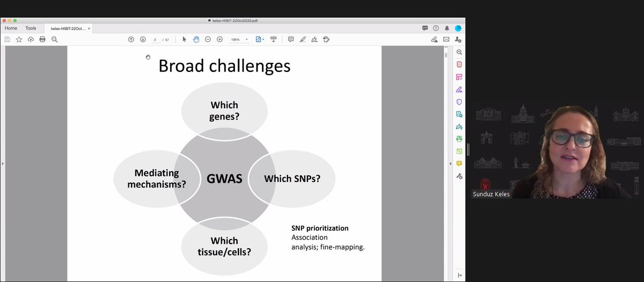The width and height of the screenshot is (644, 282).
Task: Send file by email envelope icon
Action: (x=446, y=39)
